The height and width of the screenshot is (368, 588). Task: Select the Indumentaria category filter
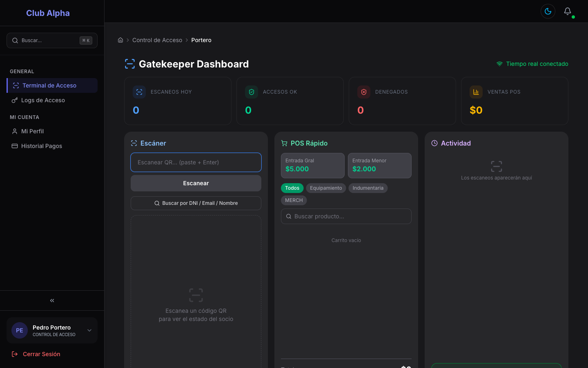[x=368, y=188]
